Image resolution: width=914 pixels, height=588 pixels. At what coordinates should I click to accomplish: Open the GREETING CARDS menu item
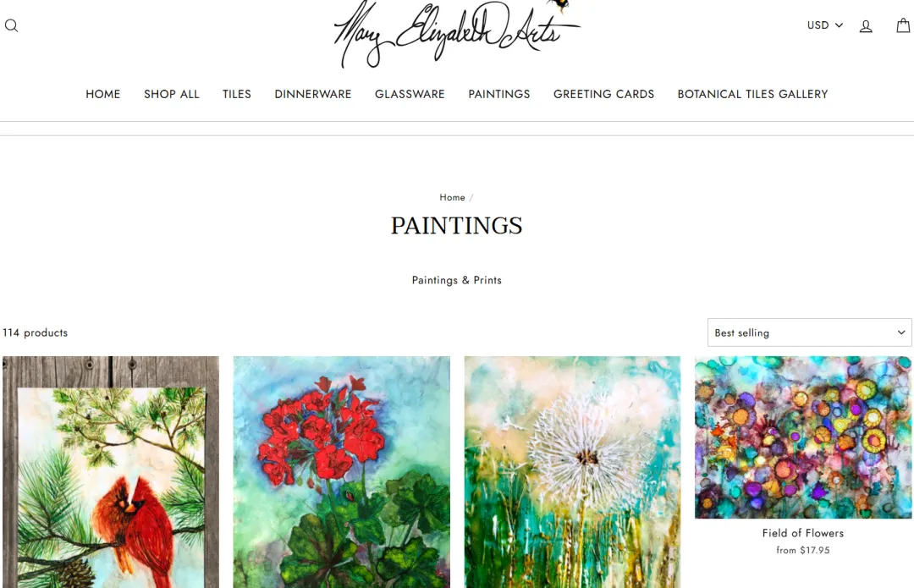click(x=604, y=95)
